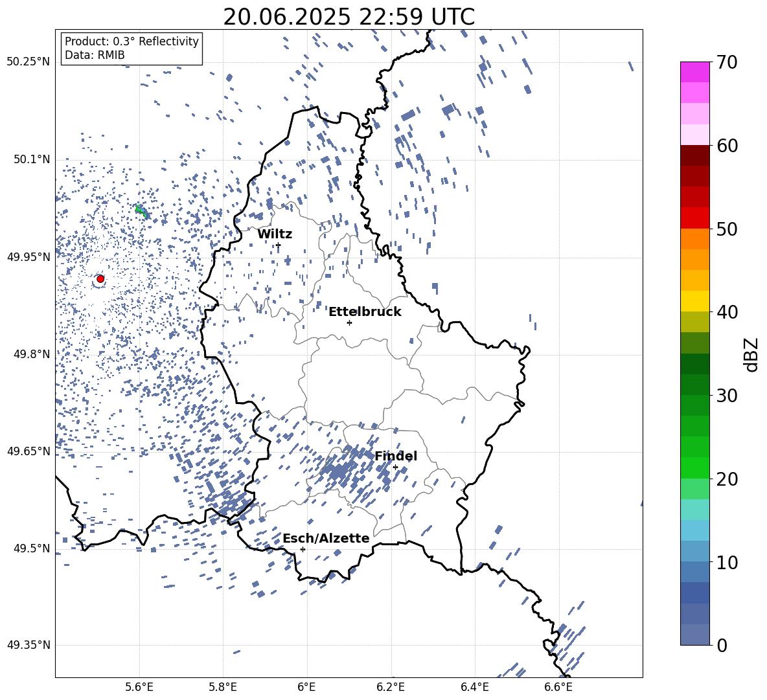Click the 49.65°N latitude label
Image resolution: width=767 pixels, height=700 pixels.
click(x=29, y=451)
